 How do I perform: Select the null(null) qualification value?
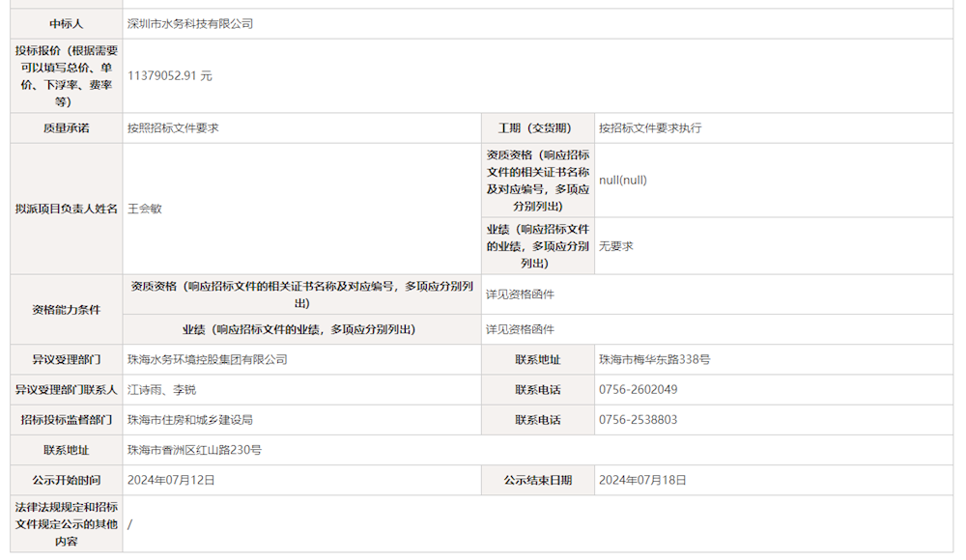623,180
